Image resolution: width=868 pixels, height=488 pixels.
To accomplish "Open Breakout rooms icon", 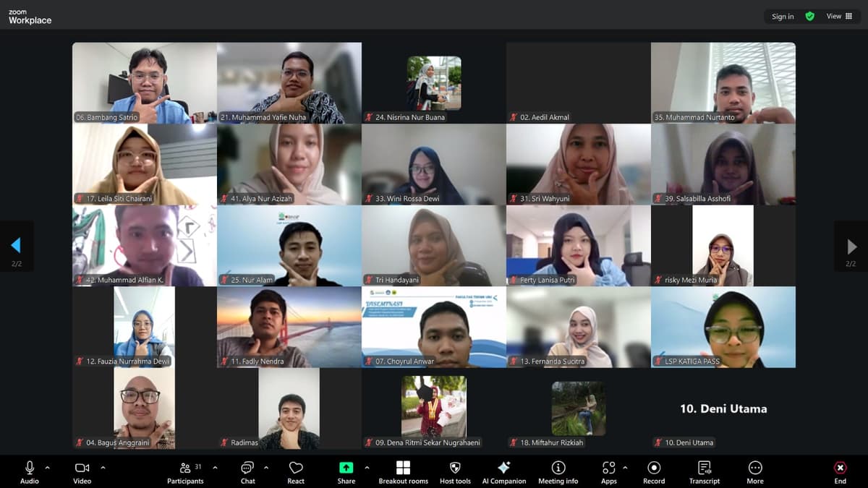I will click(403, 468).
